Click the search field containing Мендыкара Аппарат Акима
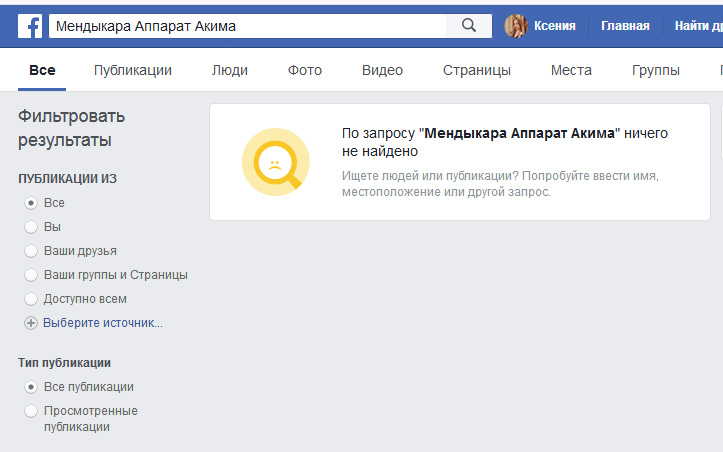Viewport: 723px width, 452px height. (x=248, y=26)
